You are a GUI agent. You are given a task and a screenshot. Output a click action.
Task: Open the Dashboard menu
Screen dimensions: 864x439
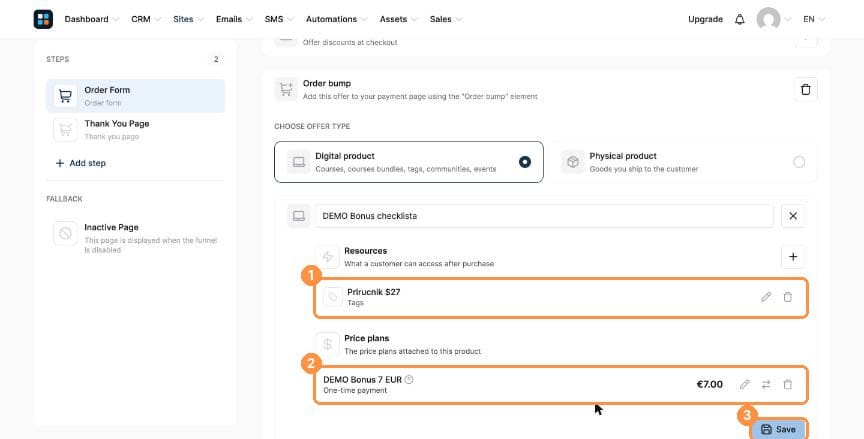coord(91,19)
